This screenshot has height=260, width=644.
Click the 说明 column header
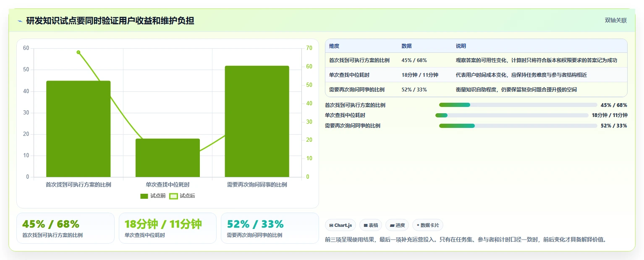coord(461,46)
